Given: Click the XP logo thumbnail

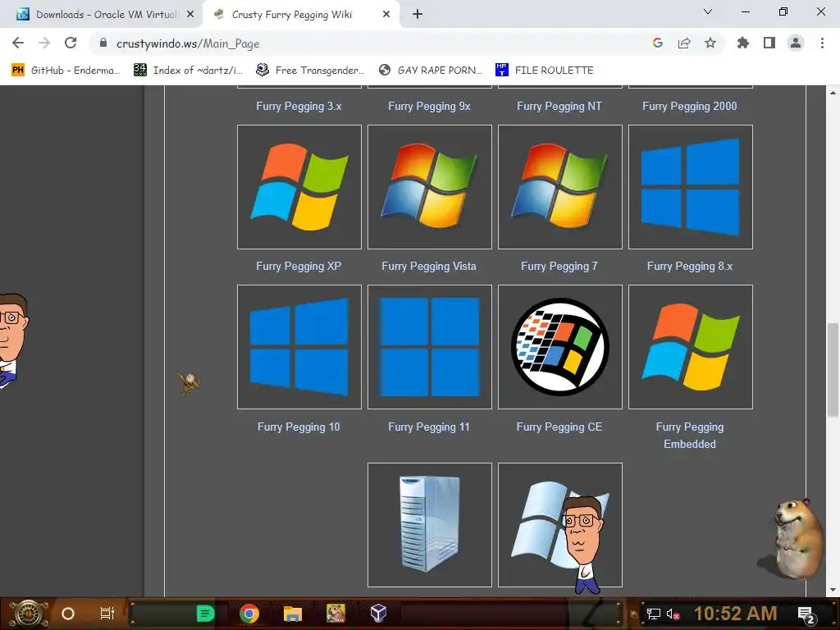Looking at the screenshot, I should pos(299,187).
